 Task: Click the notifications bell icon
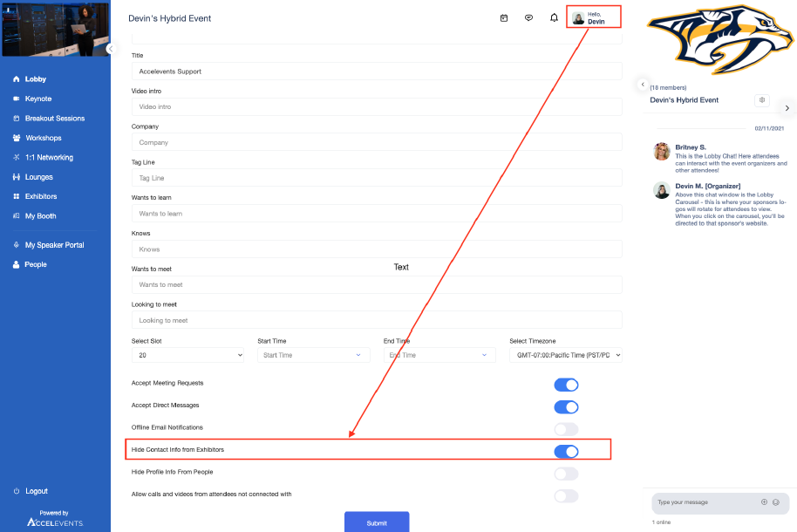[x=554, y=17]
